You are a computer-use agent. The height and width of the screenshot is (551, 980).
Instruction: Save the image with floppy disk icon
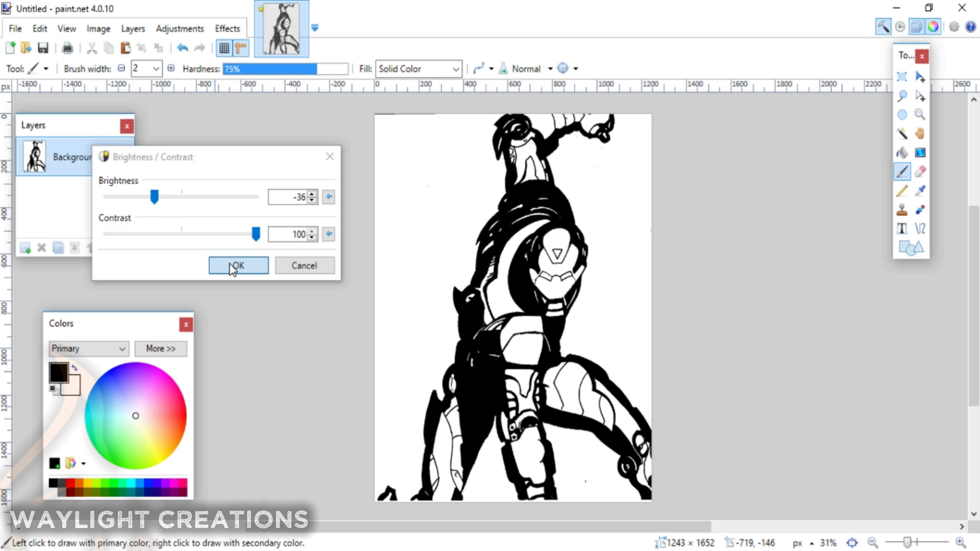[x=43, y=48]
